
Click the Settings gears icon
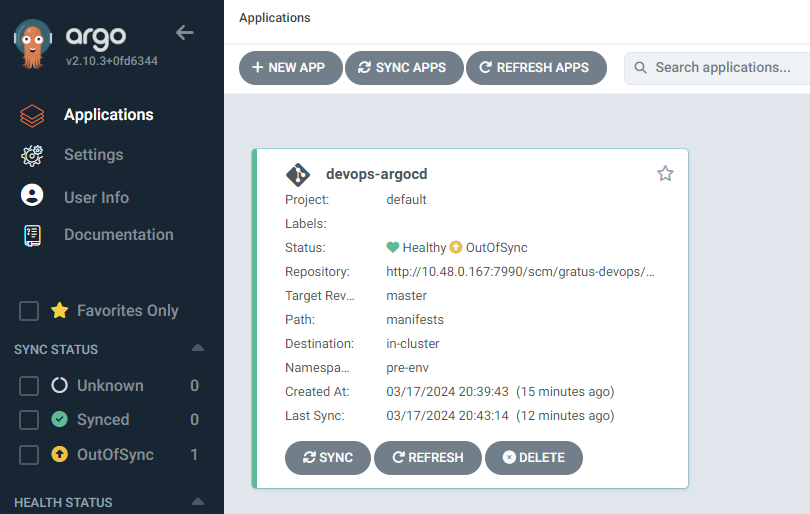[32, 155]
